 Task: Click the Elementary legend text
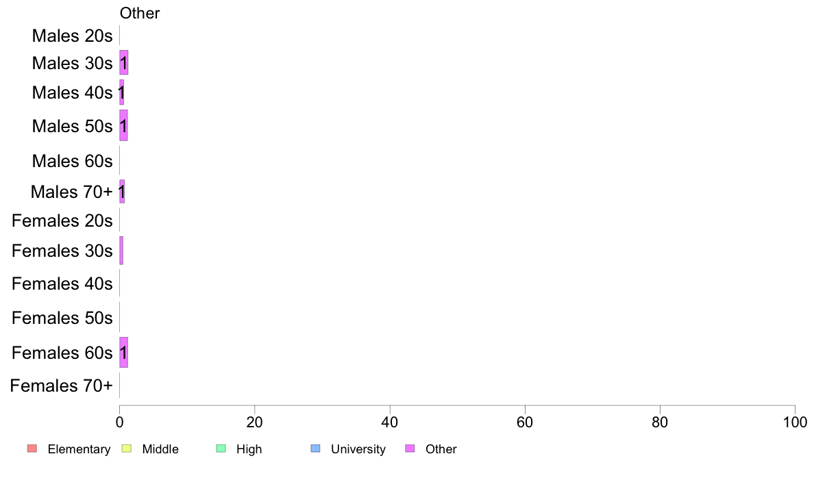click(79, 449)
